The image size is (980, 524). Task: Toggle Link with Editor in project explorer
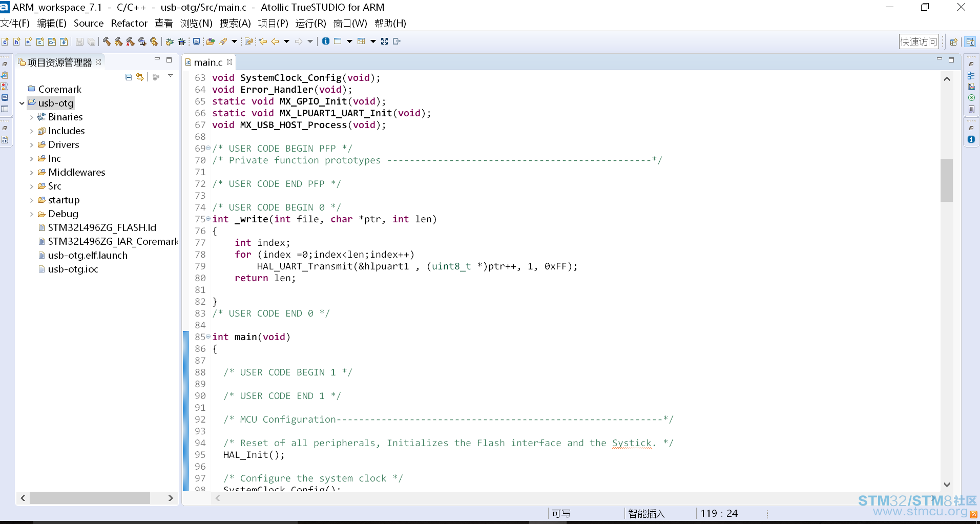140,77
